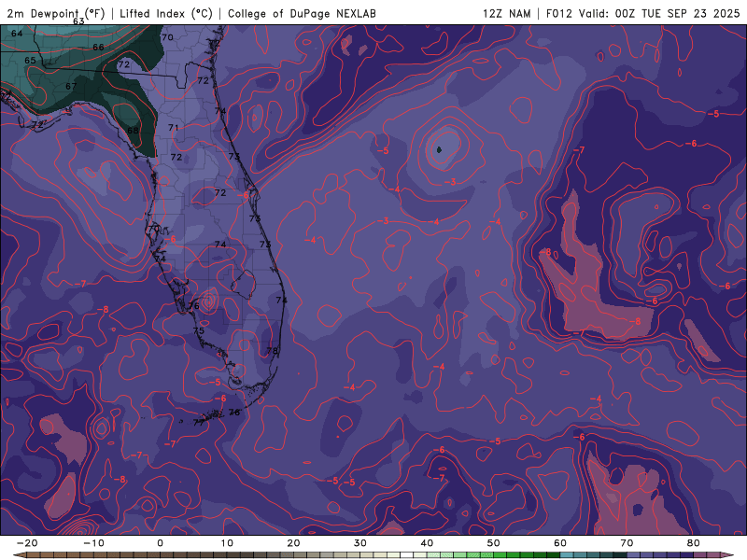Click the dewpoint value 64 on the map
747x560 pixels.
[x=17, y=34]
